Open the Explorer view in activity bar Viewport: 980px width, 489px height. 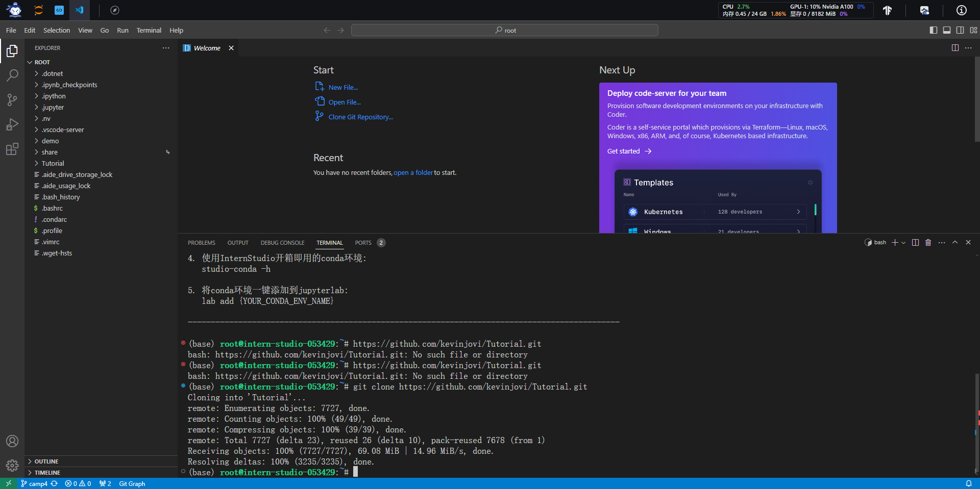coord(12,51)
